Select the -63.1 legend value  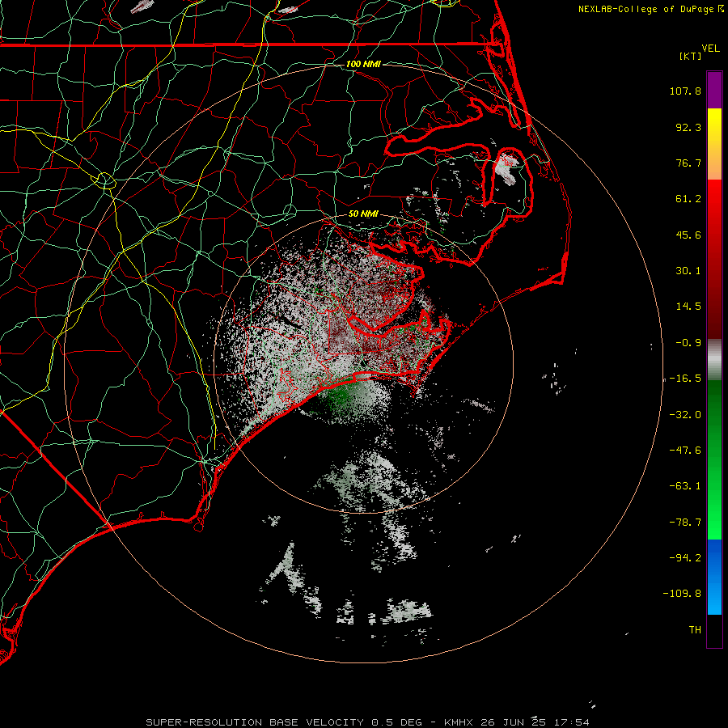click(x=685, y=486)
